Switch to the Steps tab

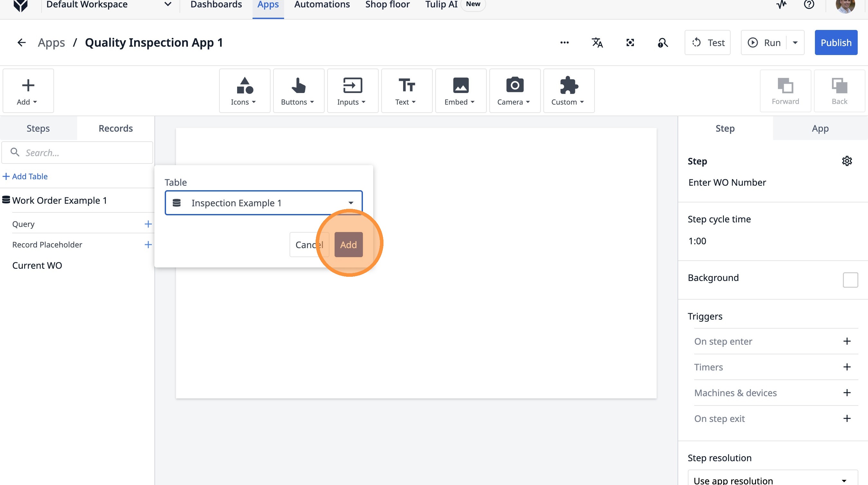pyautogui.click(x=38, y=128)
